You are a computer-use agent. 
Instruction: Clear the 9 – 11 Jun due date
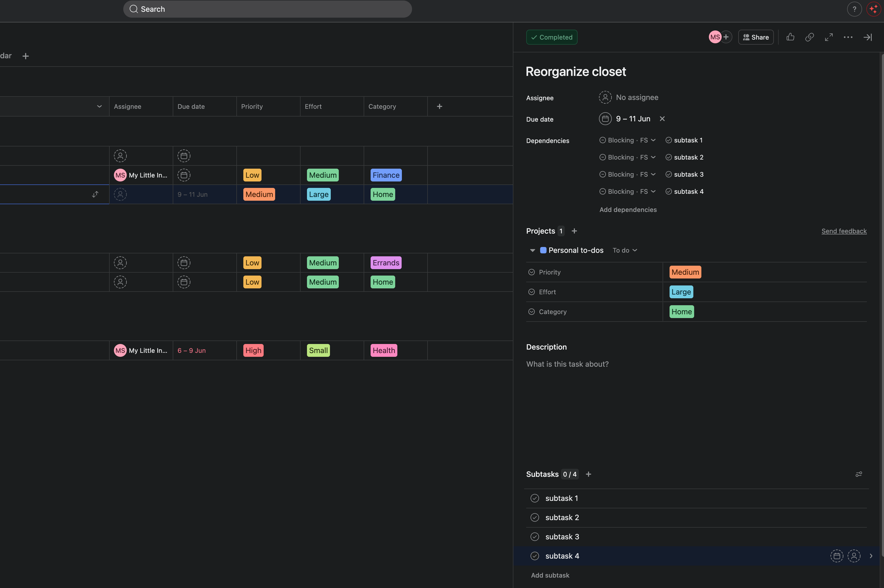click(x=662, y=119)
